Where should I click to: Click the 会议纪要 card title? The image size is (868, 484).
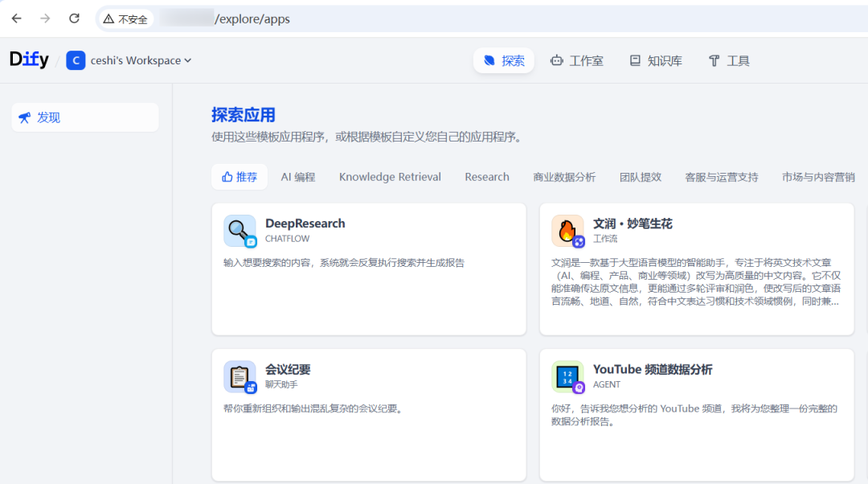point(288,369)
